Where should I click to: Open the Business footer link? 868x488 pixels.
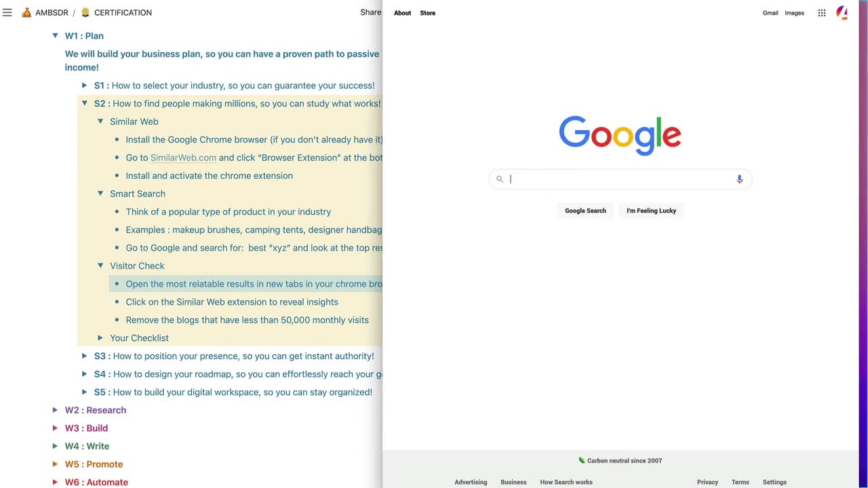point(513,482)
